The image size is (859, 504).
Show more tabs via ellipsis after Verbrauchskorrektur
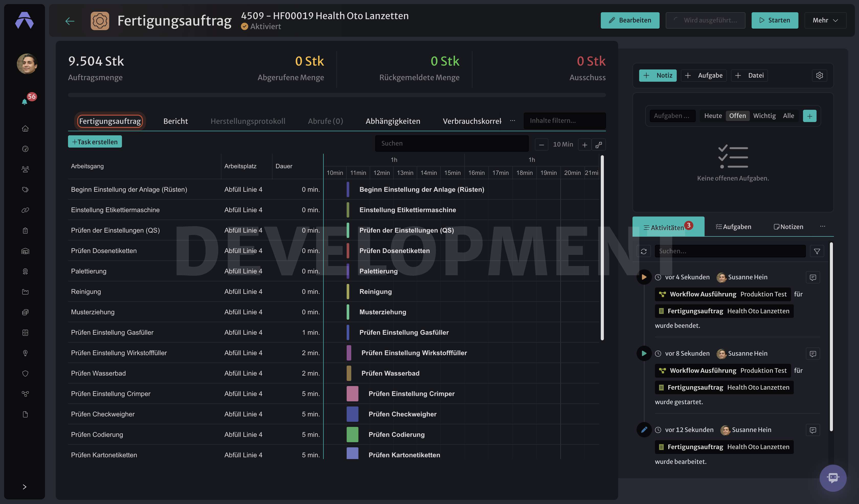[512, 121]
